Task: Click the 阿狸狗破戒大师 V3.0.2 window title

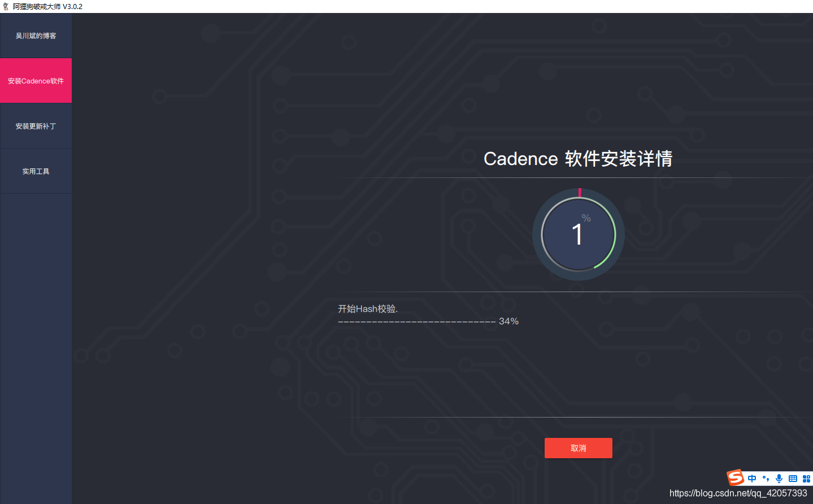Action: point(47,7)
